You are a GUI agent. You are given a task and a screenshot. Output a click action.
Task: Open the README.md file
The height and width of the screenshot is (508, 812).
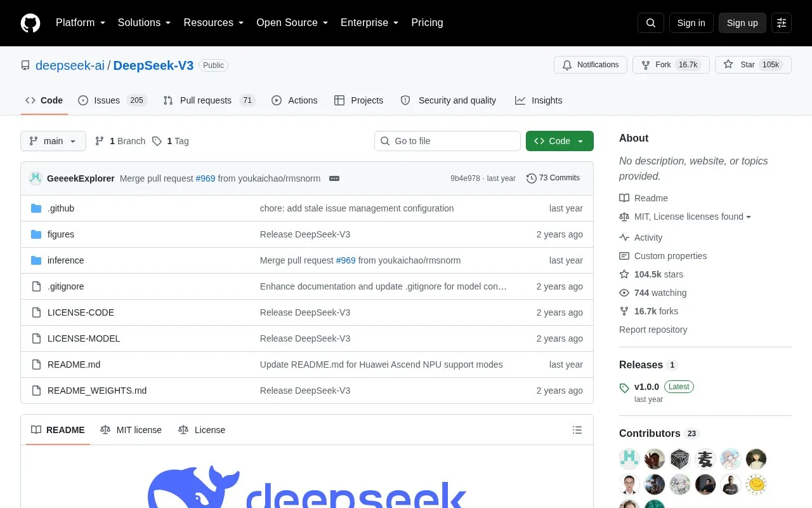point(74,364)
